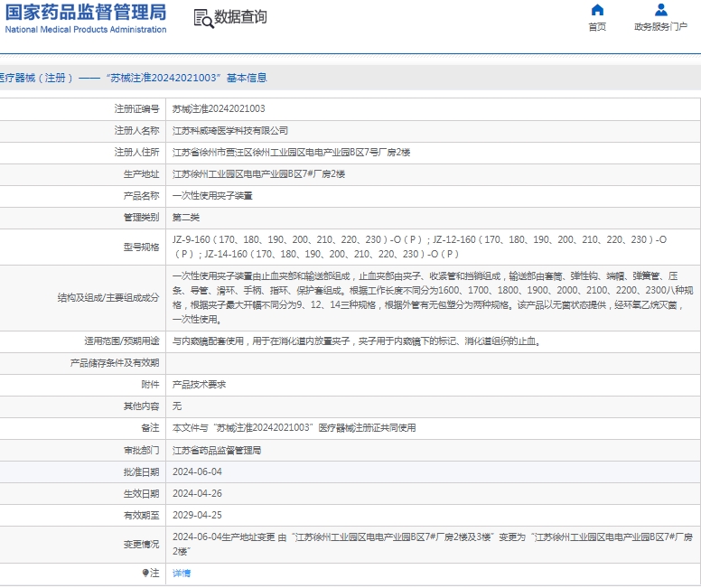This screenshot has width=701, height=588.
Task: Click the 首页 label
Action: (x=597, y=27)
